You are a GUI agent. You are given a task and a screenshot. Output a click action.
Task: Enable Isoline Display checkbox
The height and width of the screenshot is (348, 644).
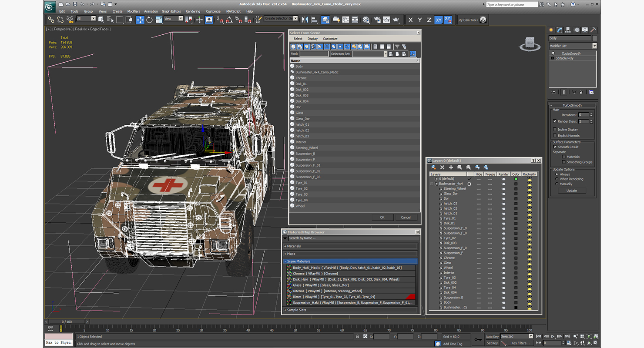(555, 129)
